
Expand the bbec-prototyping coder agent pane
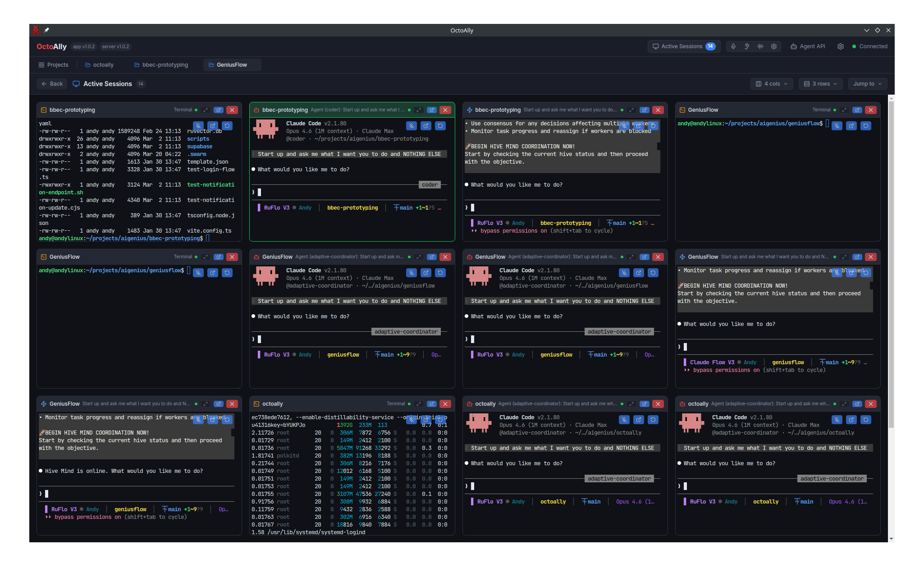(x=419, y=110)
